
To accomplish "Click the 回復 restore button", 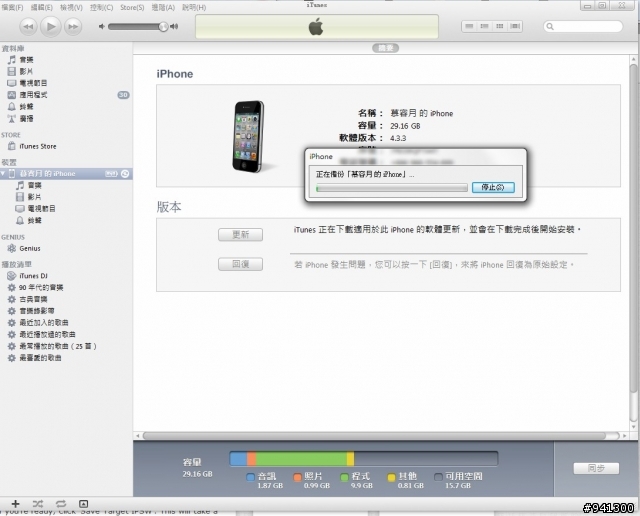I will [240, 264].
